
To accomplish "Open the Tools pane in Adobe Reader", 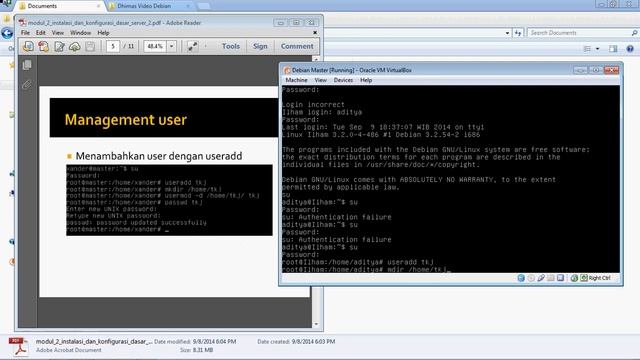I will [x=231, y=47].
